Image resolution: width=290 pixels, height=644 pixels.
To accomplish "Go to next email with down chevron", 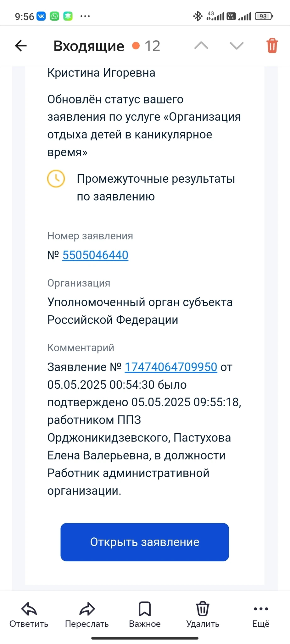I will click(237, 46).
